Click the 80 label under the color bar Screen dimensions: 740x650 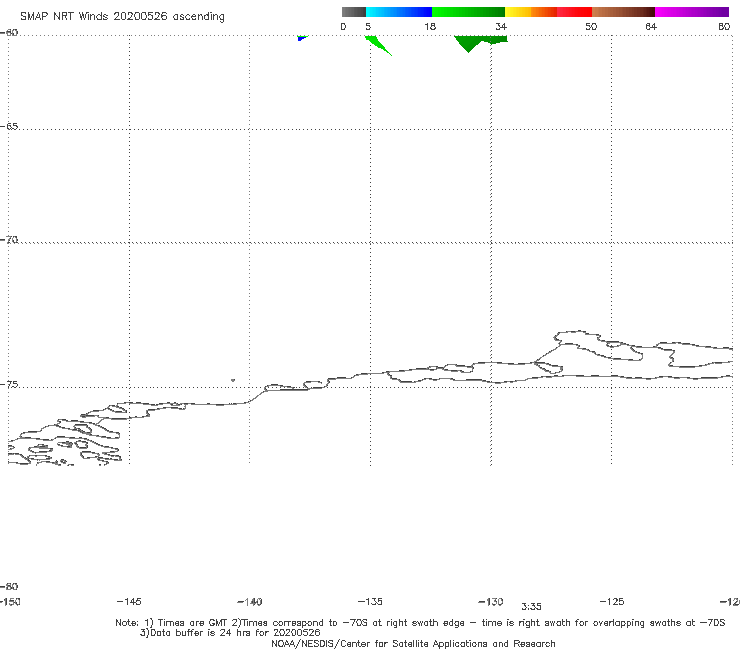tap(724, 27)
